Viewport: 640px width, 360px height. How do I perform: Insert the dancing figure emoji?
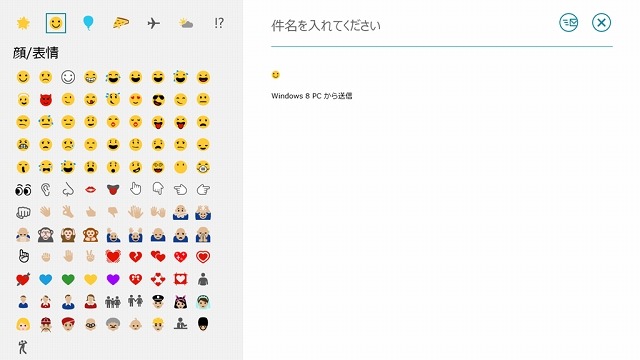(x=23, y=347)
